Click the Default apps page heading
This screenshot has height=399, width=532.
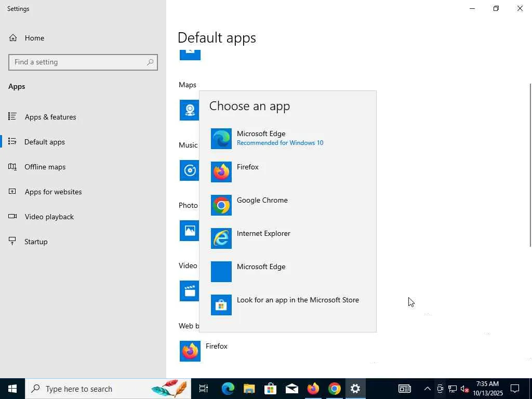pyautogui.click(x=217, y=37)
